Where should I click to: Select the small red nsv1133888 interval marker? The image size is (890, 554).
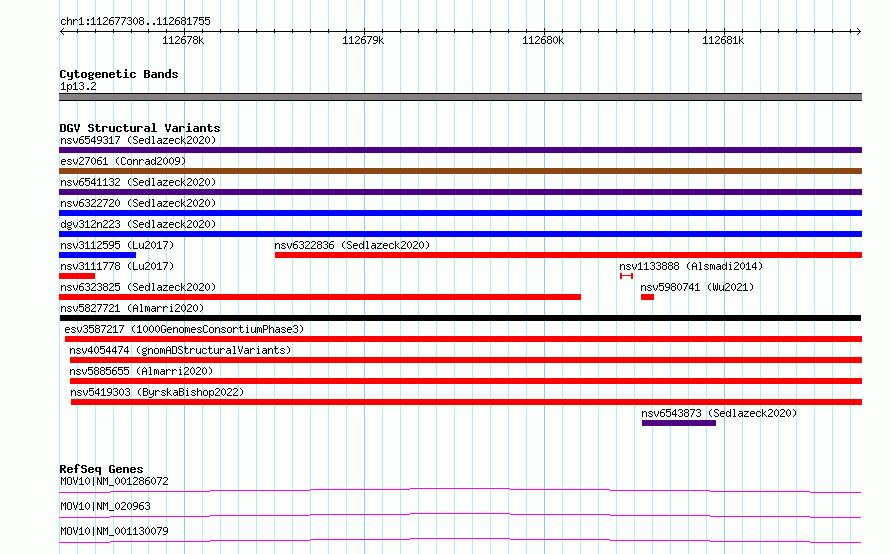[627, 276]
